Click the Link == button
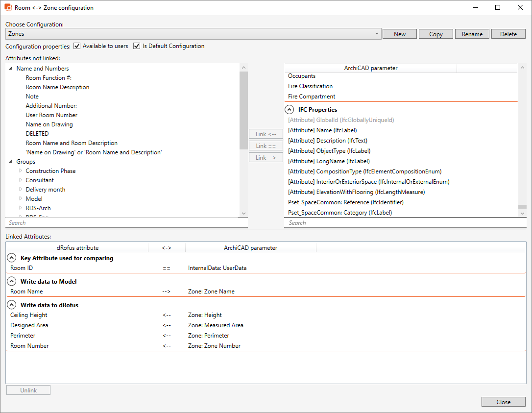The image size is (532, 413). pyautogui.click(x=266, y=146)
